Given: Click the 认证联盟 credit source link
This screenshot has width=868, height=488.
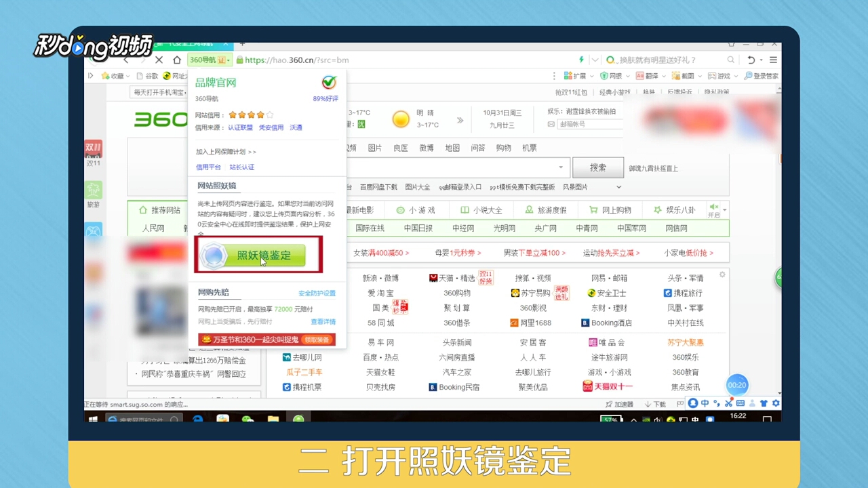Looking at the screenshot, I should tap(240, 127).
